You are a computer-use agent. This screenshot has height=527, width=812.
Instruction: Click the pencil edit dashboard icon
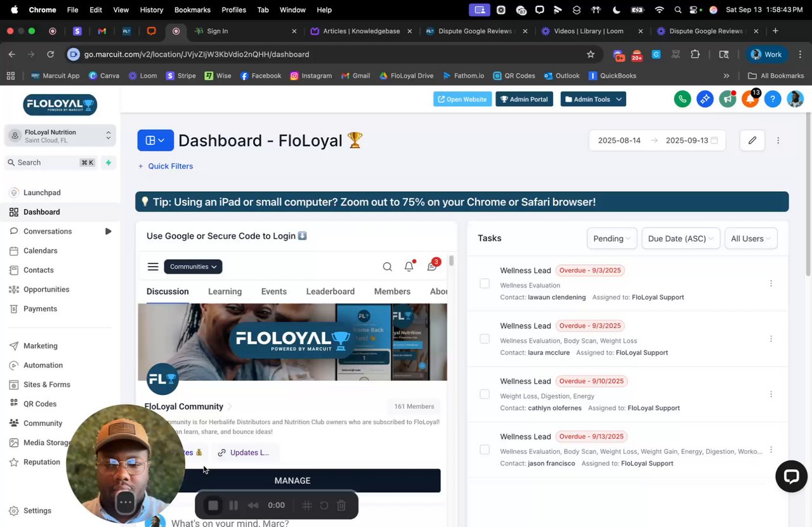click(752, 140)
